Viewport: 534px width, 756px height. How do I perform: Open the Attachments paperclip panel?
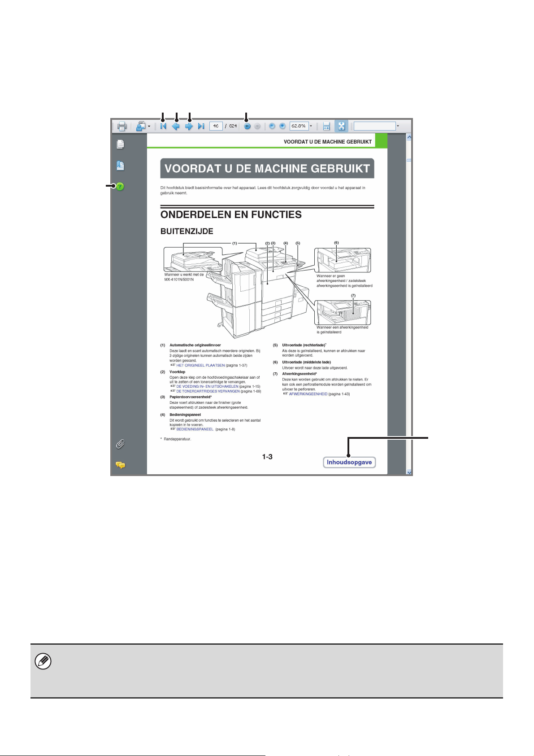click(x=120, y=444)
